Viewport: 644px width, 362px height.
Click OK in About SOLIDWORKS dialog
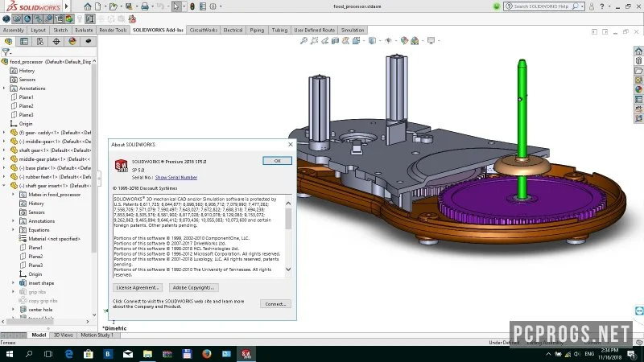(x=277, y=161)
